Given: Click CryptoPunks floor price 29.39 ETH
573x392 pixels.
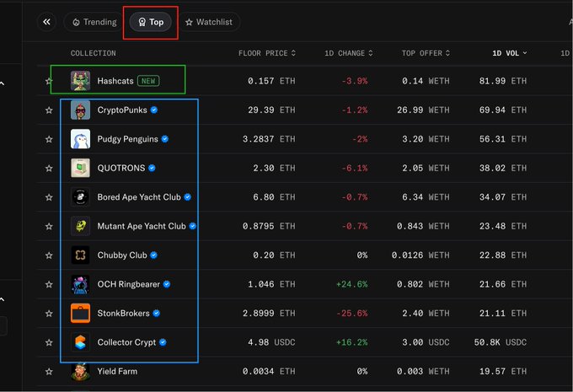Looking at the screenshot, I should [271, 110].
